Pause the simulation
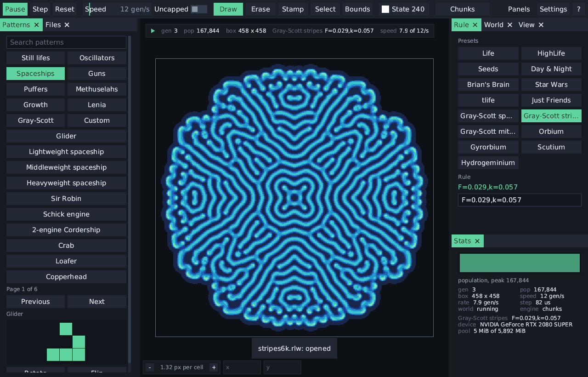 coord(15,9)
